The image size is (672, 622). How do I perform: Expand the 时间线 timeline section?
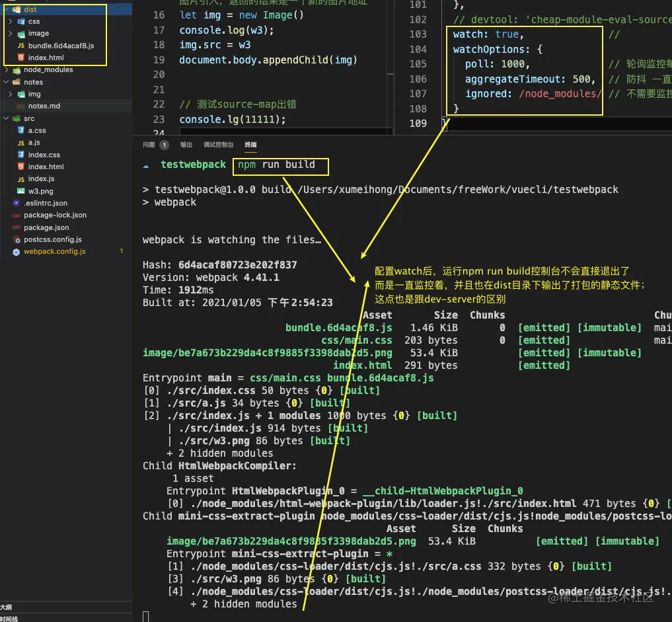9,619
